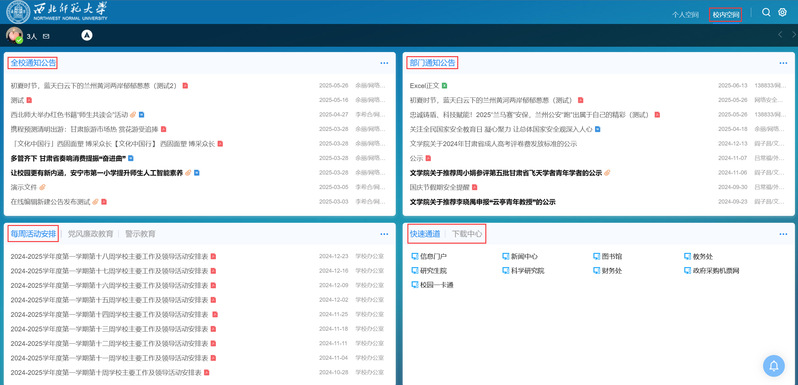
Task: Open more options for 每周活动安排 panel
Action: (x=384, y=234)
